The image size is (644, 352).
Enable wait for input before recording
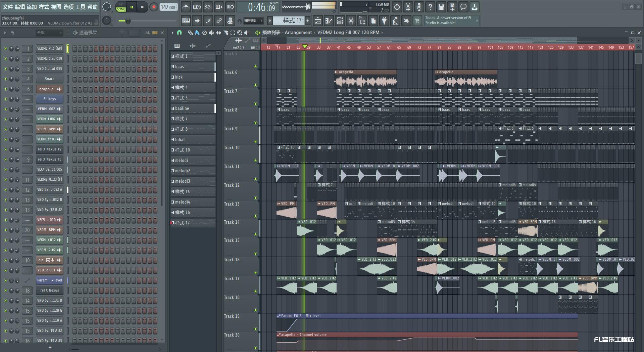point(197,7)
